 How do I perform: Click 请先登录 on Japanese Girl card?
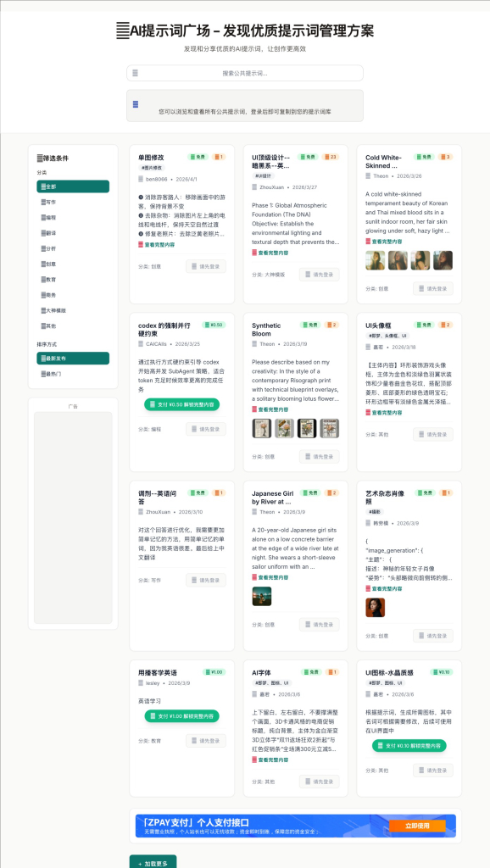point(320,625)
